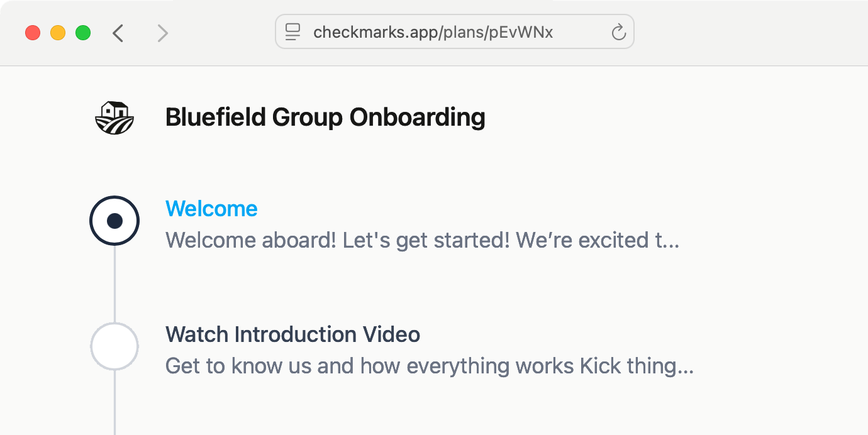Click the Bluefield Group farm logo
Viewport: 868px width, 435px height.
pyautogui.click(x=114, y=118)
